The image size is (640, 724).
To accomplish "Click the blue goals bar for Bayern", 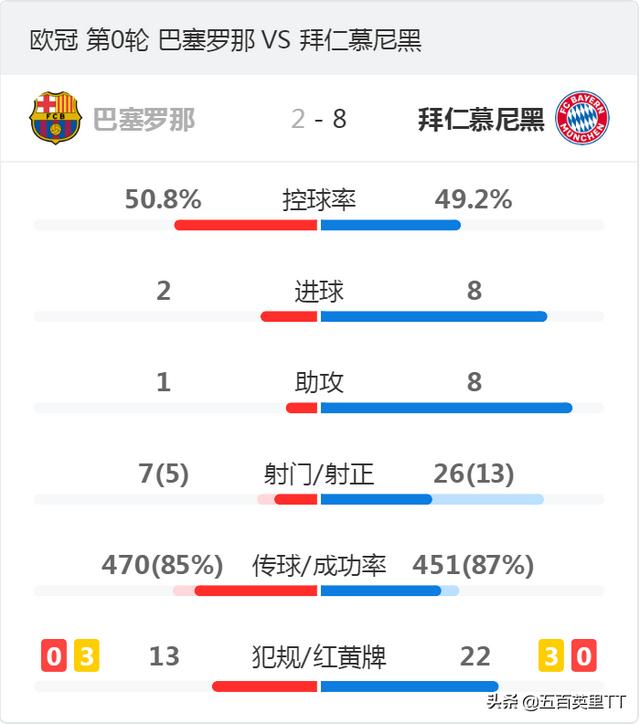I will tap(434, 317).
